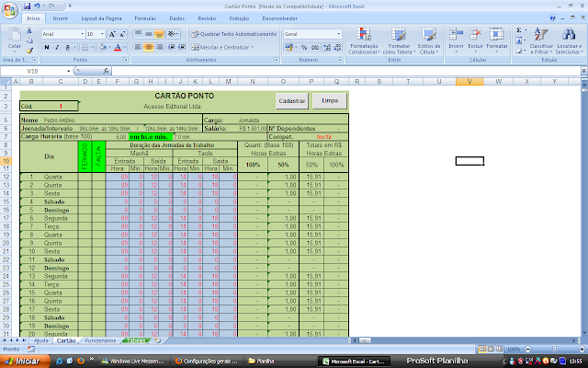
Task: Click AutoSum sigma icon
Action: click(518, 30)
